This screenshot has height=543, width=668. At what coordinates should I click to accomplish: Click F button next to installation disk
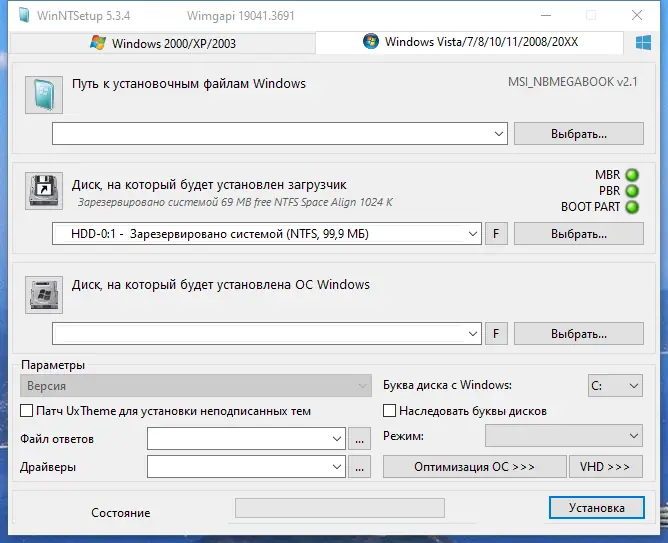pos(496,333)
